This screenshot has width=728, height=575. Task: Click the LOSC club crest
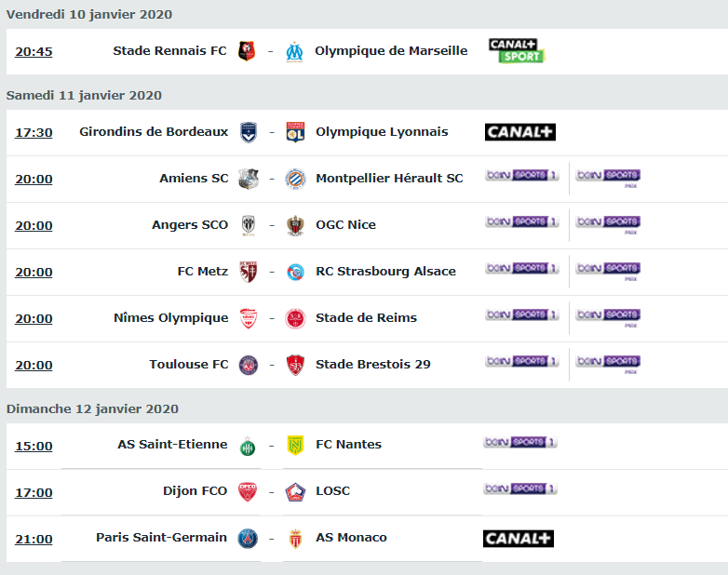point(295,492)
